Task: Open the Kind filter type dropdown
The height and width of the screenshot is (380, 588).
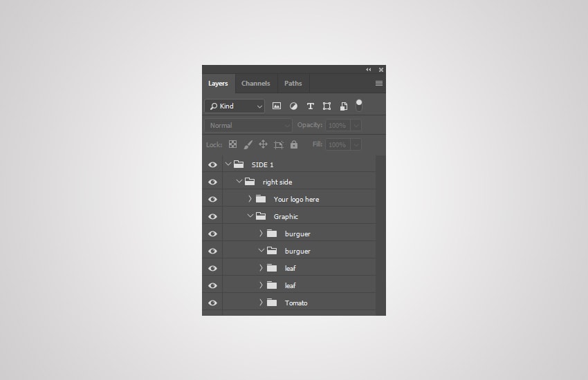Action: tap(235, 106)
